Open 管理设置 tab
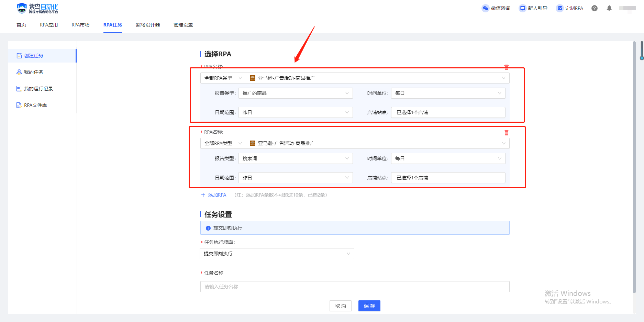This screenshot has height=322, width=644. (x=183, y=25)
